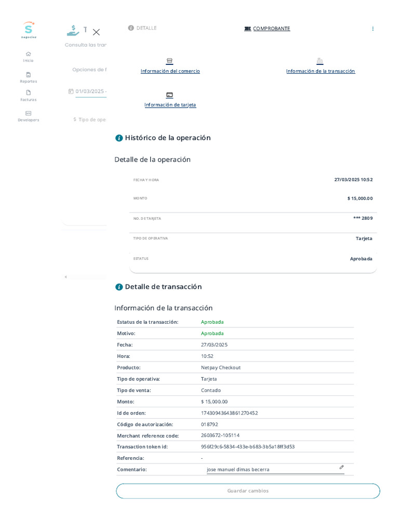
Task: Click info icon beside Detalle de transacción
Action: click(x=119, y=287)
